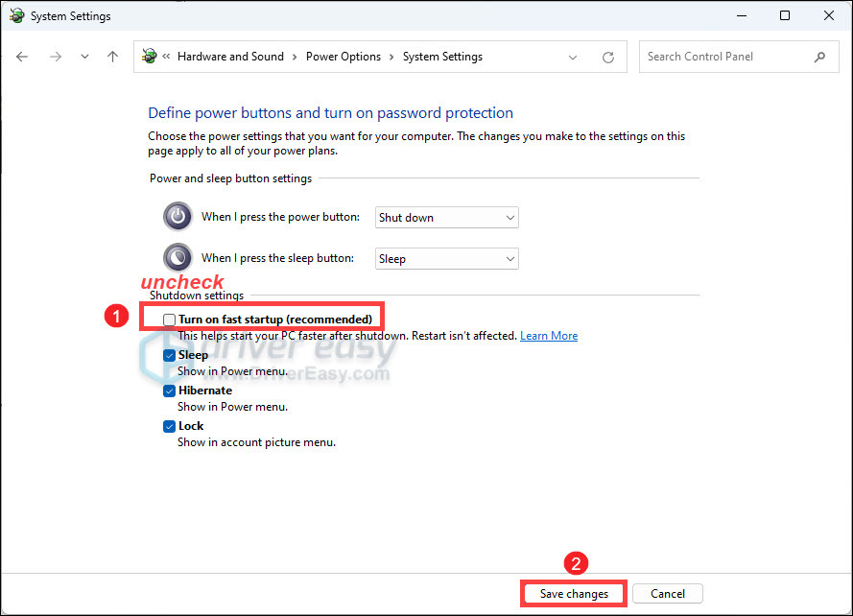Click the forward navigation arrow

click(x=55, y=57)
